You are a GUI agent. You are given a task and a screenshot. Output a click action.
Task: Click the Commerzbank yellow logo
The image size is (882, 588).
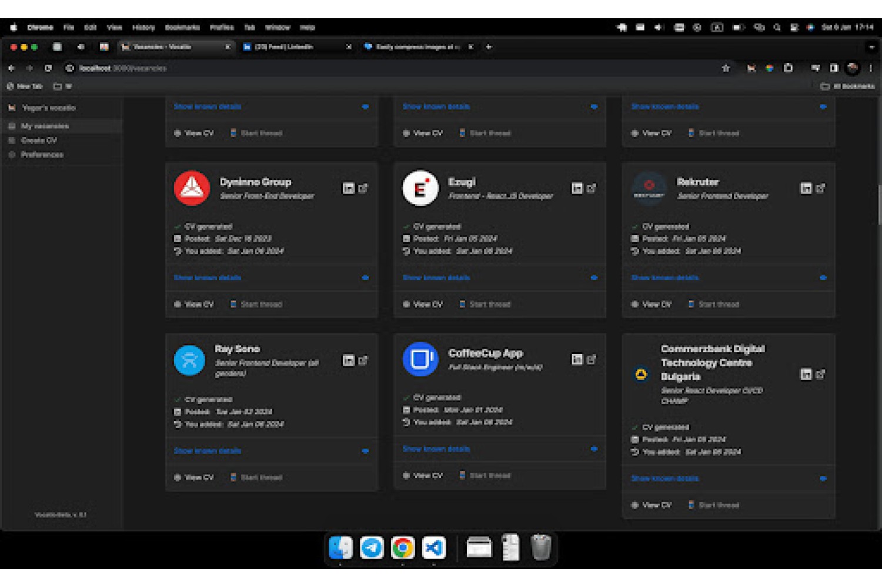[x=641, y=375]
